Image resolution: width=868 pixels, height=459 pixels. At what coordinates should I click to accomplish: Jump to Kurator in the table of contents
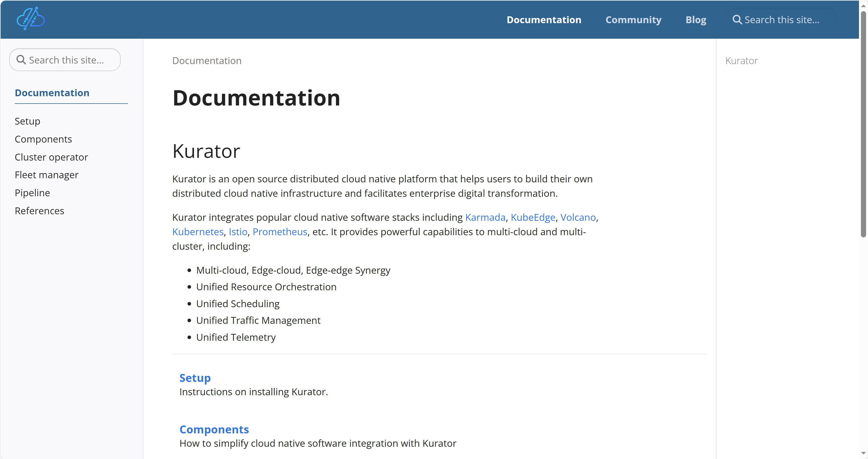point(741,61)
